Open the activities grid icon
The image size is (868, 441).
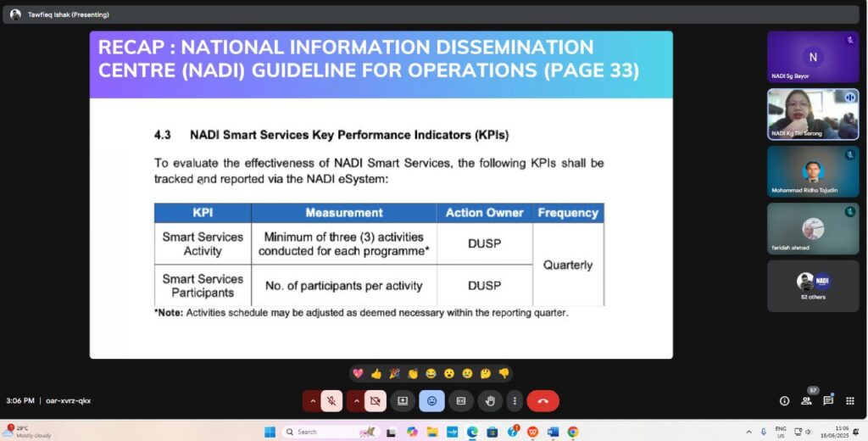click(850, 400)
